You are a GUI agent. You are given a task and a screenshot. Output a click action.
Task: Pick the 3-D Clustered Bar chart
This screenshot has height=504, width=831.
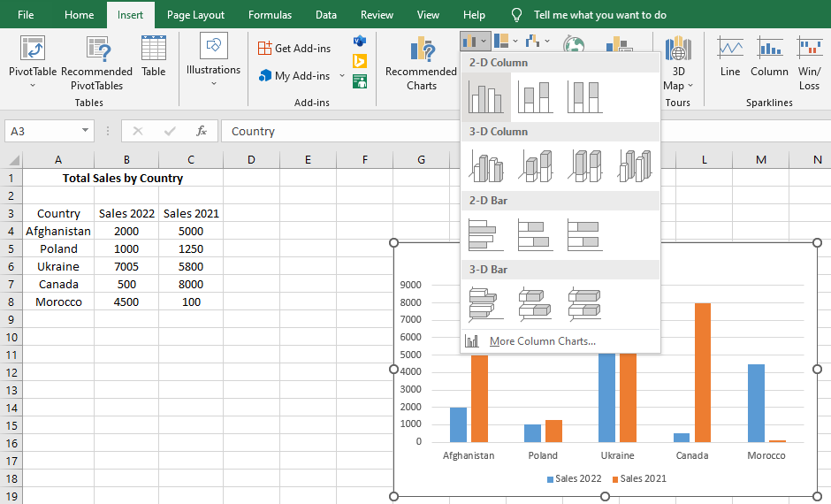click(x=486, y=304)
